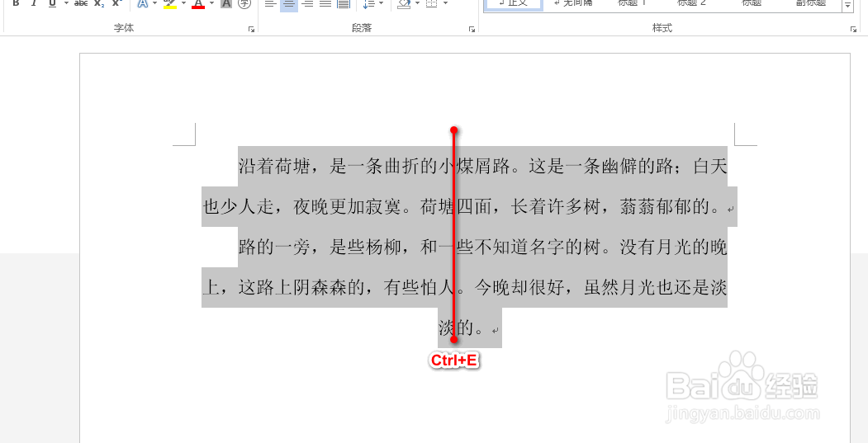Apply gray character shading

[x=225, y=3]
